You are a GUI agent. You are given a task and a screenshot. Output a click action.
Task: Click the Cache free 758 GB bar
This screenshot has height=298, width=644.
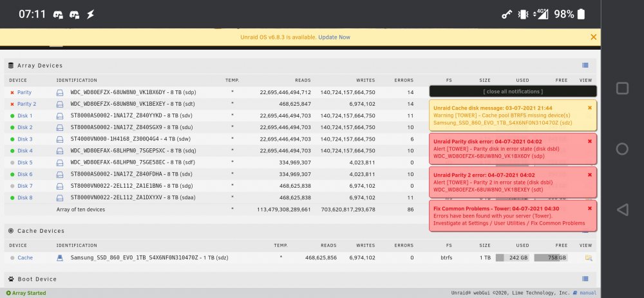551,258
